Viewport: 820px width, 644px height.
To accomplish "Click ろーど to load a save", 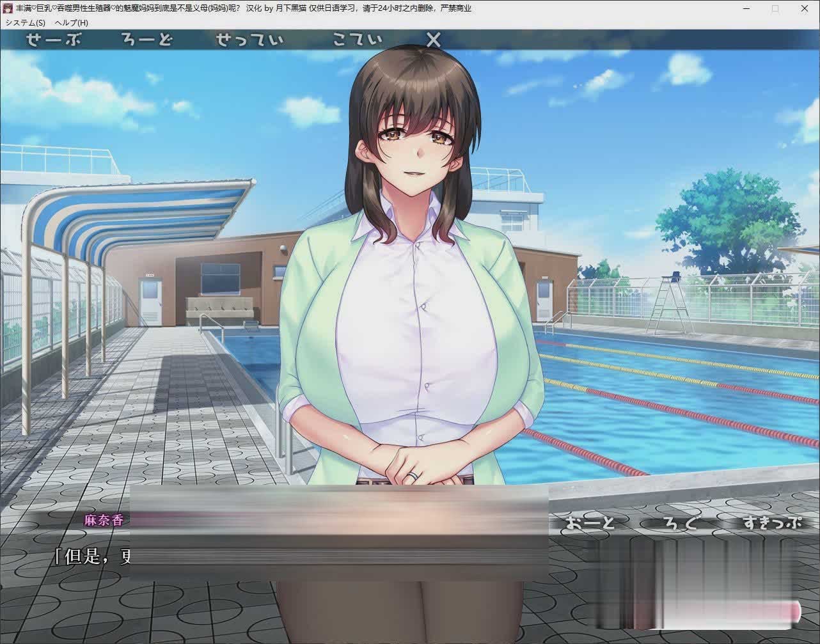I will pos(147,40).
